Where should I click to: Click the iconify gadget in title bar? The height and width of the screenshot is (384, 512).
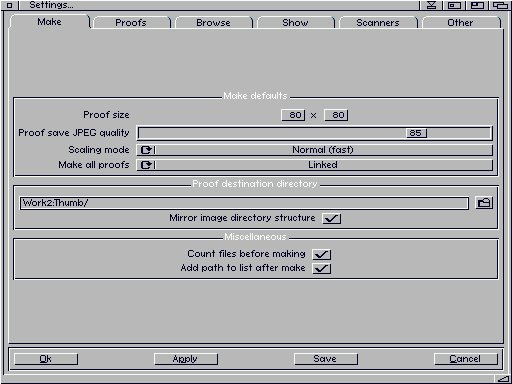(x=431, y=5)
